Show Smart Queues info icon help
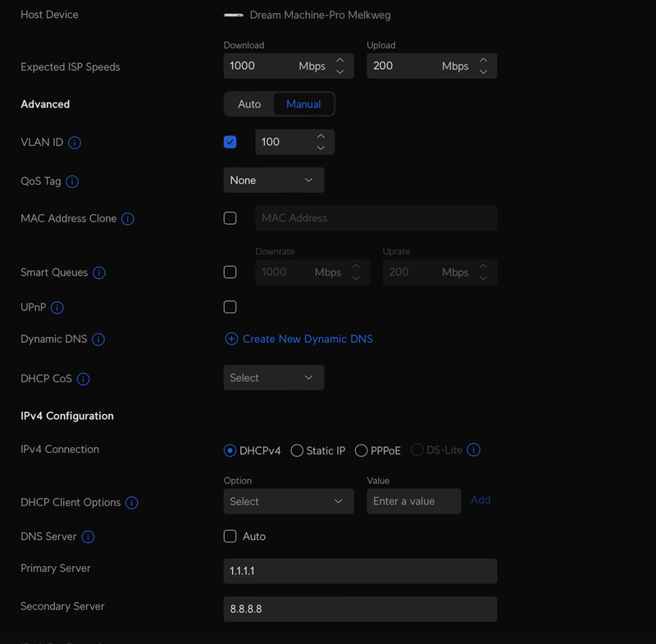Image resolution: width=656 pixels, height=644 pixels. click(99, 273)
